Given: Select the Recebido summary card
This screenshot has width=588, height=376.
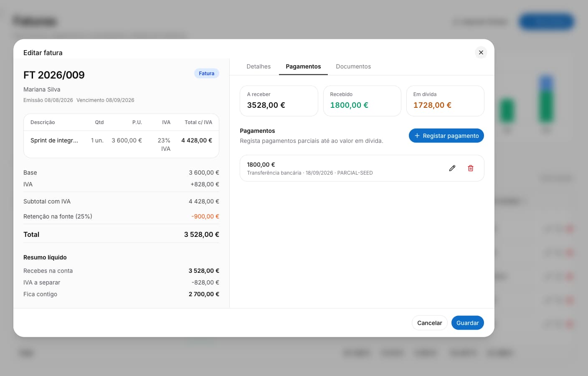Looking at the screenshot, I should pyautogui.click(x=362, y=101).
